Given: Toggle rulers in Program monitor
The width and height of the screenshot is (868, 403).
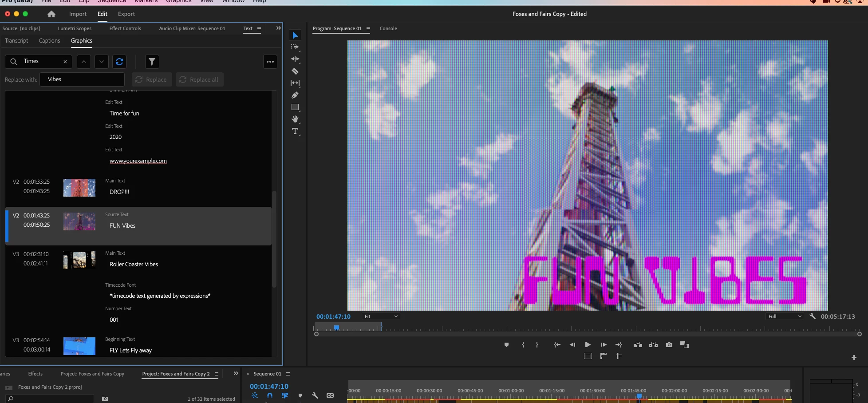Looking at the screenshot, I should pyautogui.click(x=604, y=356).
